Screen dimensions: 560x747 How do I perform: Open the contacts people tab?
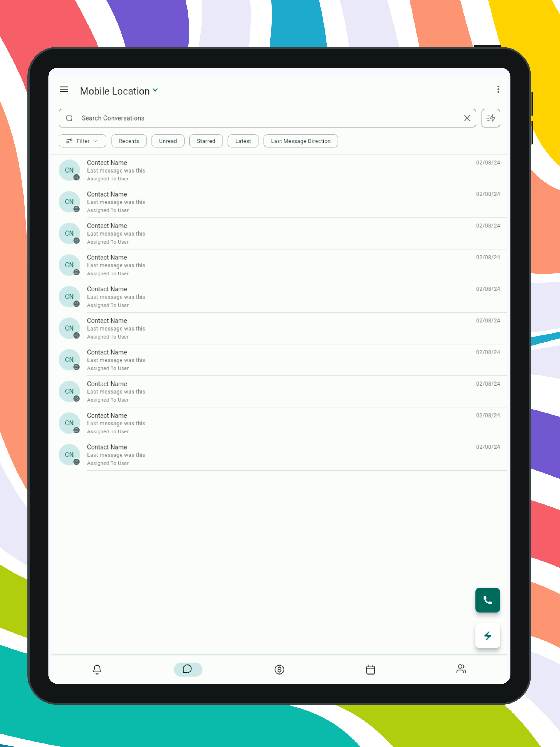coord(461,669)
